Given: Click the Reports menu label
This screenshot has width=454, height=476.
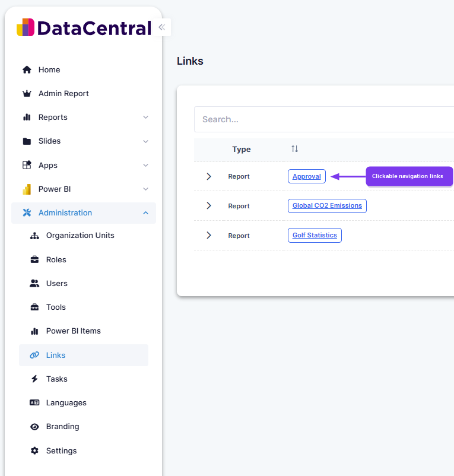Looking at the screenshot, I should pyautogui.click(x=53, y=117).
